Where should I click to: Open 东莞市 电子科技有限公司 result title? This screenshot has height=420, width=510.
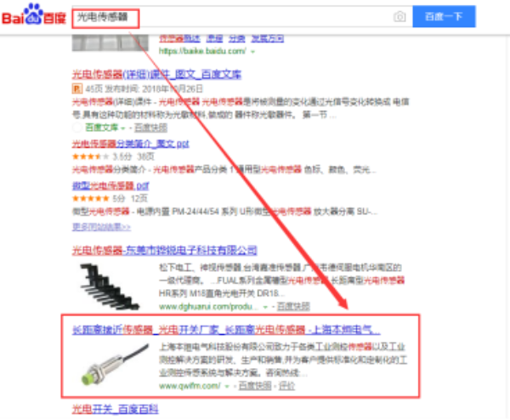(x=164, y=250)
